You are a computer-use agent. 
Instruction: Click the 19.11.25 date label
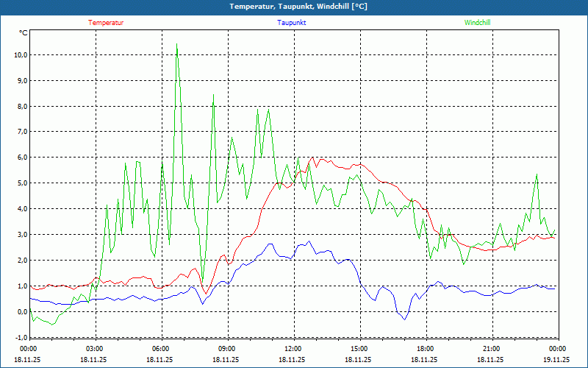click(x=556, y=360)
